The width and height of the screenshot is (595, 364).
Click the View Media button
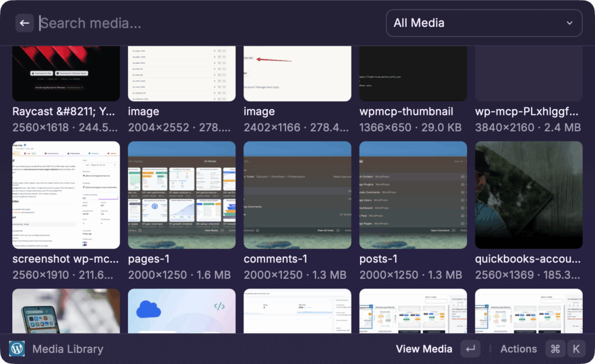[424, 348]
